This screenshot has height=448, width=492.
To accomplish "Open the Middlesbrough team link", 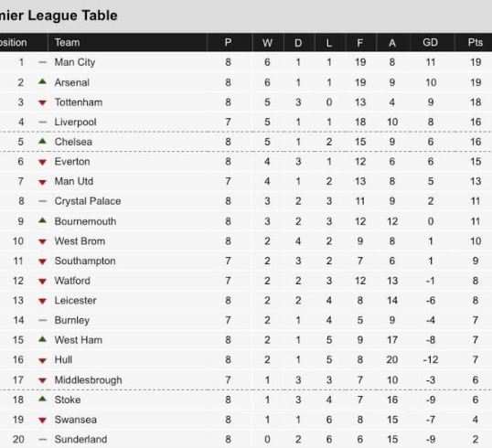I will [x=88, y=380].
